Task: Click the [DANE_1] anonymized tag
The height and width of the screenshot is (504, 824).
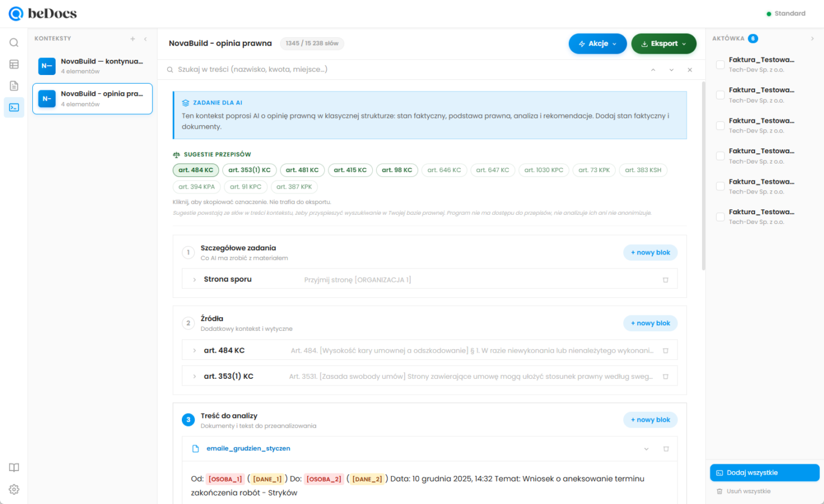Action: (267, 480)
